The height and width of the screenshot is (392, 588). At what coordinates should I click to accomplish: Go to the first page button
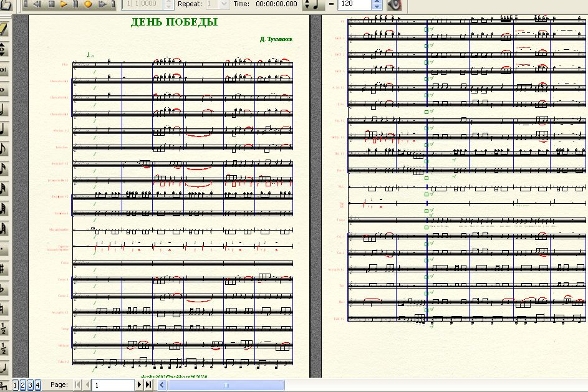tap(77, 385)
